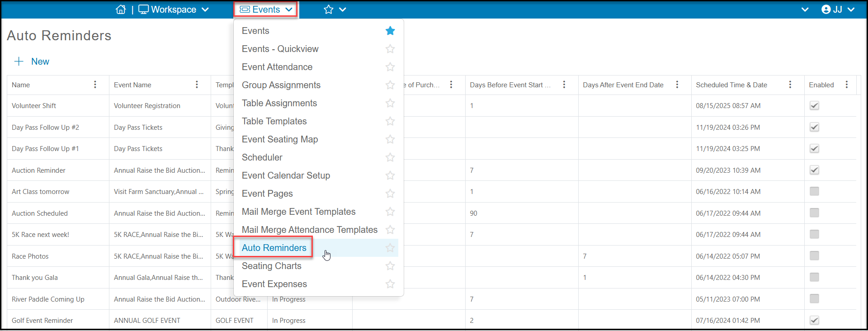Image resolution: width=868 pixels, height=331 pixels.
Task: Open the favorites star dropdown
Action: pos(335,9)
